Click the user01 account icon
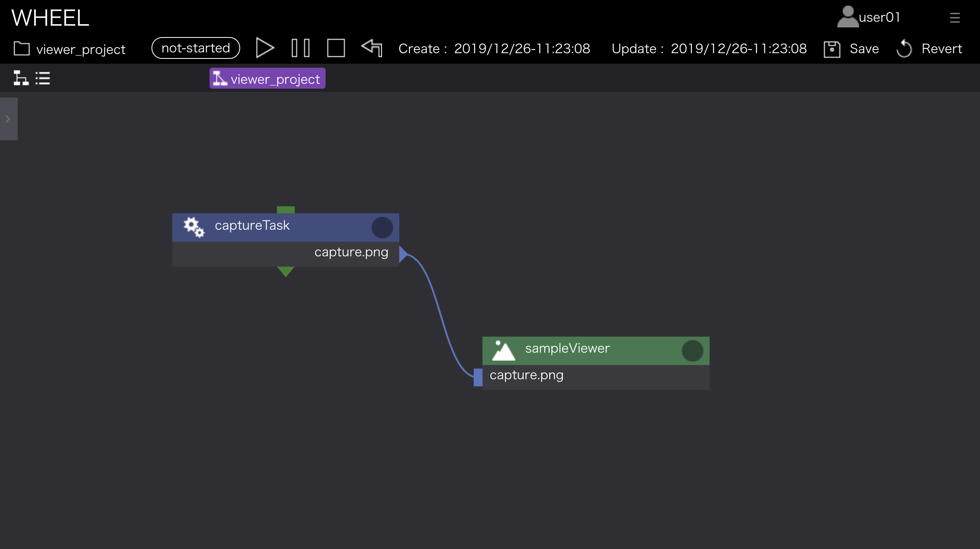 [x=847, y=17]
